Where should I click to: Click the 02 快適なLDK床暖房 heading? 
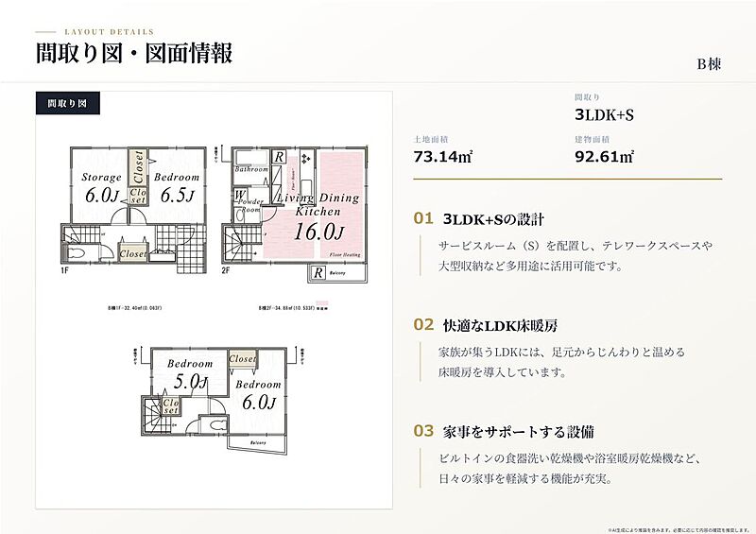486,325
